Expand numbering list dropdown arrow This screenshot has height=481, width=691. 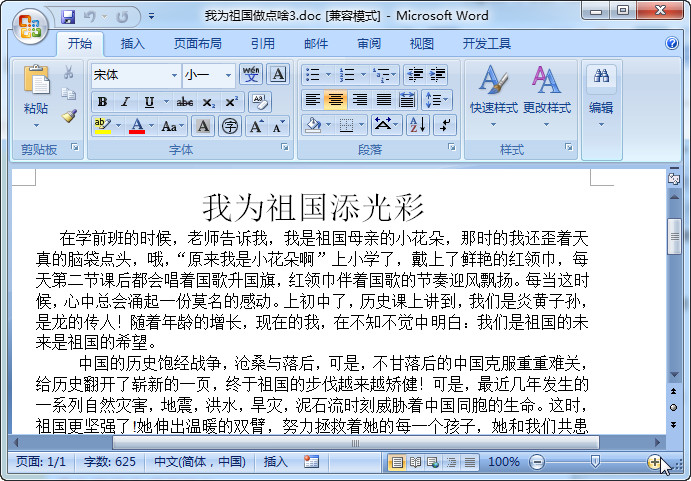(x=364, y=75)
